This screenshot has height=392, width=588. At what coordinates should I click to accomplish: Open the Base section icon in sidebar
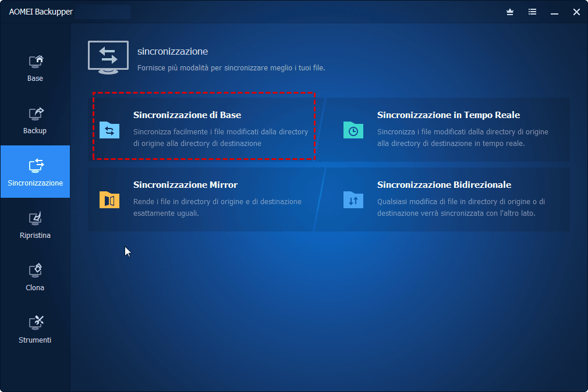point(36,62)
